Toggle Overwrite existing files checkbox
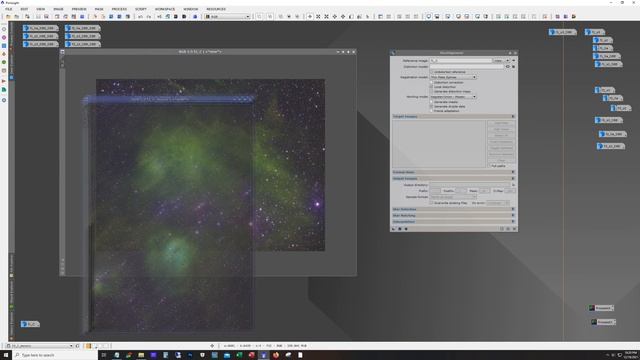 (431, 203)
